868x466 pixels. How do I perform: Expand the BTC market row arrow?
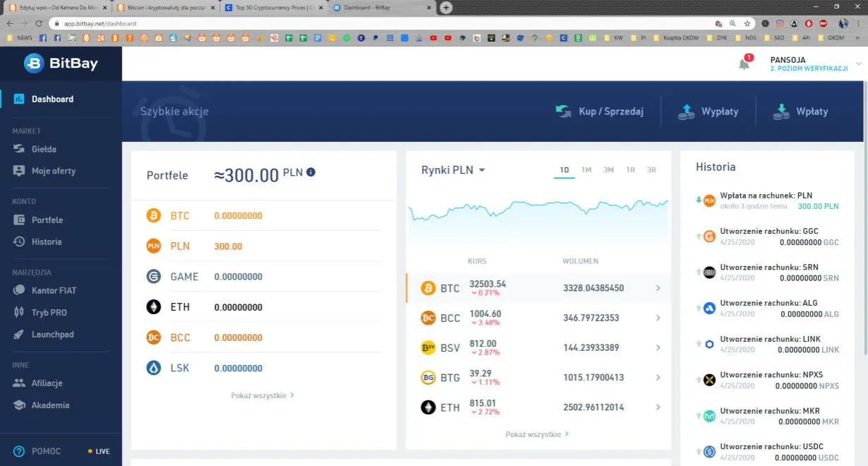[658, 288]
